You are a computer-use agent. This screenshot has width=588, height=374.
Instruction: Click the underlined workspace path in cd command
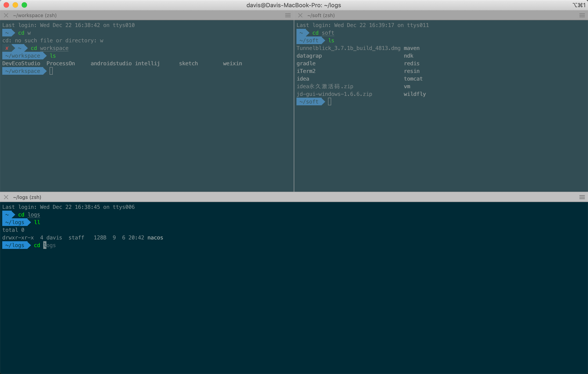54,48
